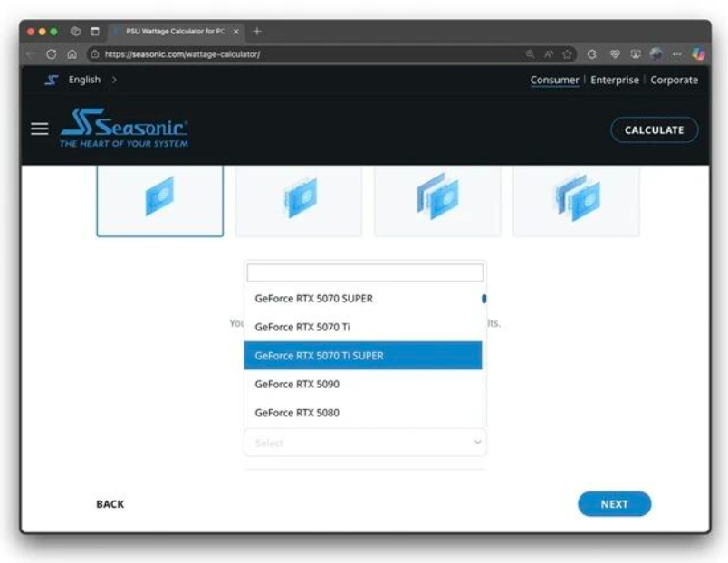The image size is (728, 563).
Task: Open the Corporate section
Action: pyautogui.click(x=674, y=80)
